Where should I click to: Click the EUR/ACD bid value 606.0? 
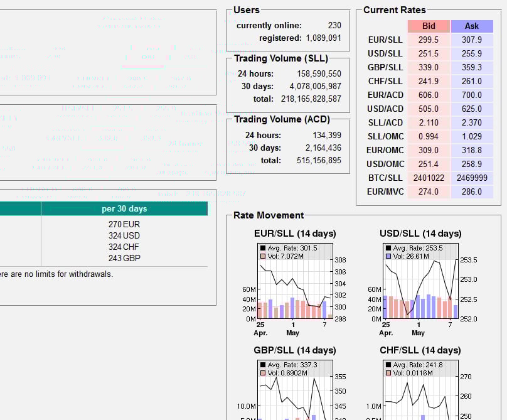coord(429,95)
